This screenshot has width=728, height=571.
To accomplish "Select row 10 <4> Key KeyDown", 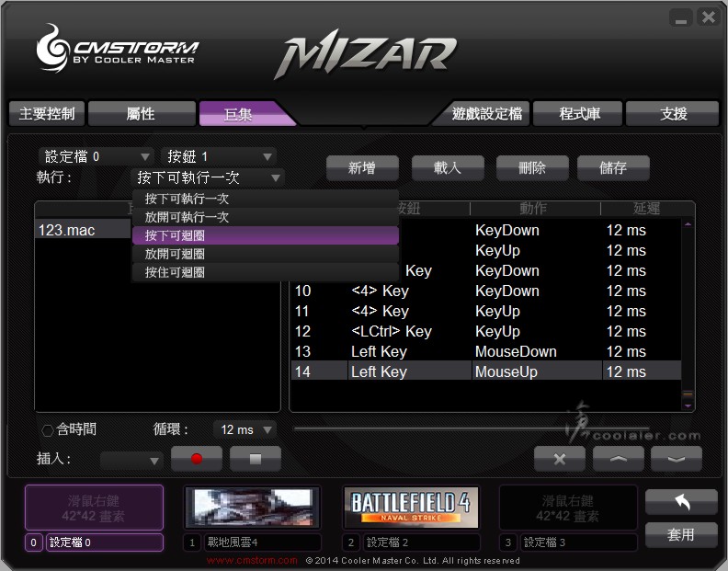I will [485, 291].
